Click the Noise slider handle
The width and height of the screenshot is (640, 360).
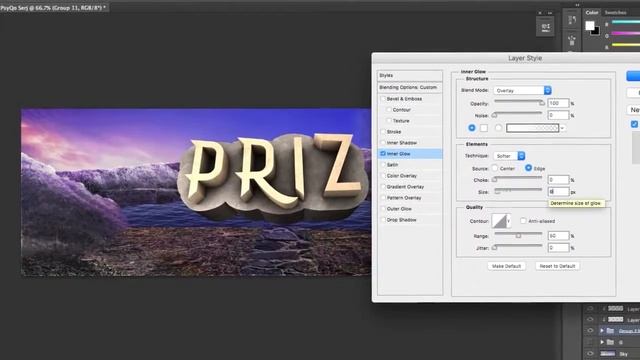point(494,116)
